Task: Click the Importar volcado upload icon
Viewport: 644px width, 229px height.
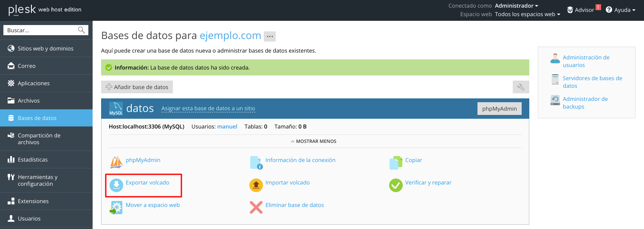Action: (256, 185)
